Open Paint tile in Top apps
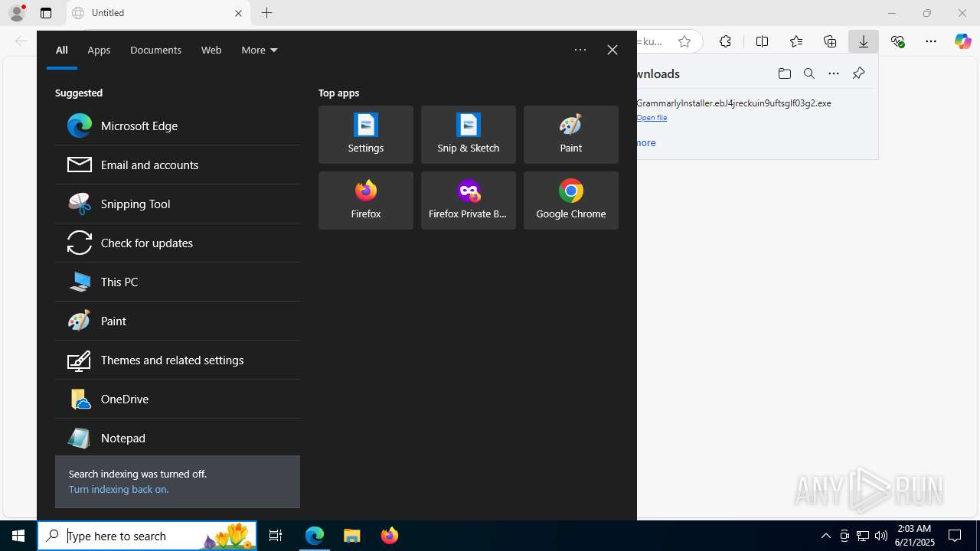This screenshot has width=980, height=551. point(571,135)
